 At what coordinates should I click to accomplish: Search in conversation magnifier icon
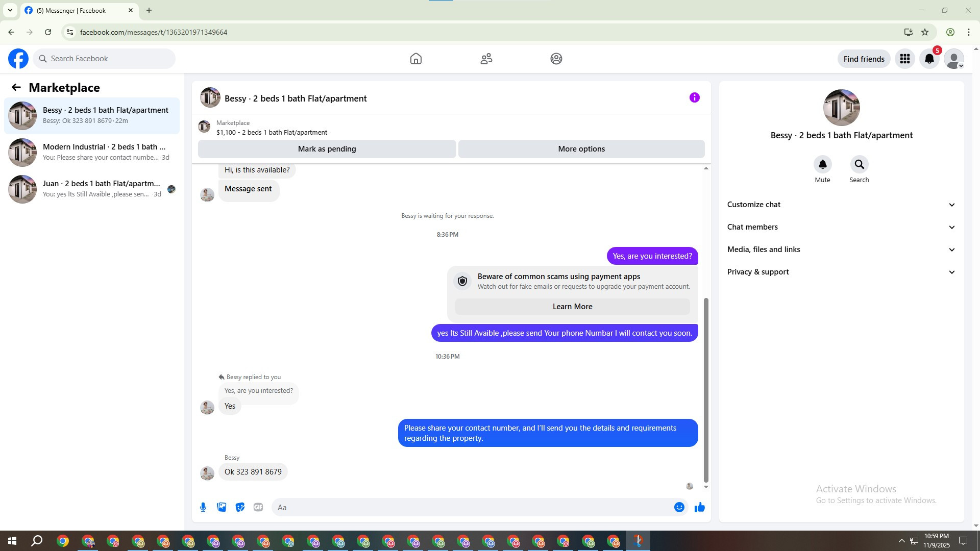(860, 164)
